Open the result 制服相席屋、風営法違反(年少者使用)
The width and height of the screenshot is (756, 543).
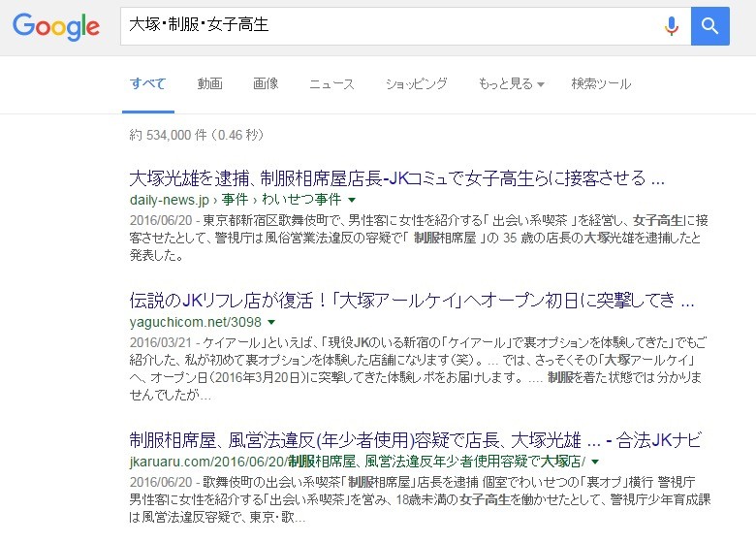(x=415, y=440)
